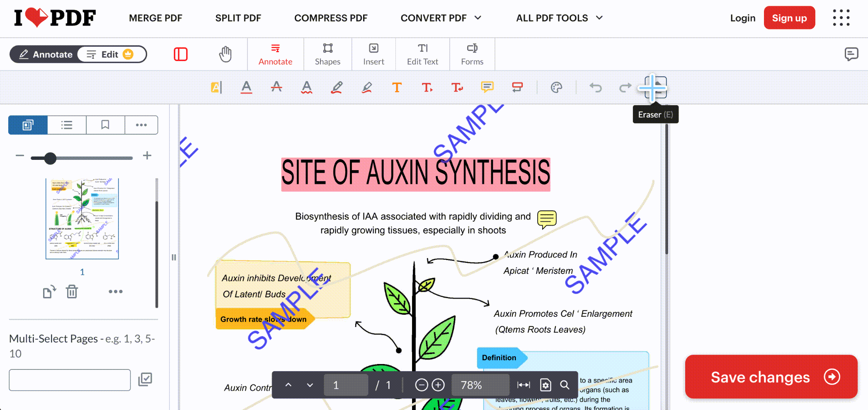The image size is (868, 410).
Task: Zoom in the document
Action: pyautogui.click(x=438, y=385)
